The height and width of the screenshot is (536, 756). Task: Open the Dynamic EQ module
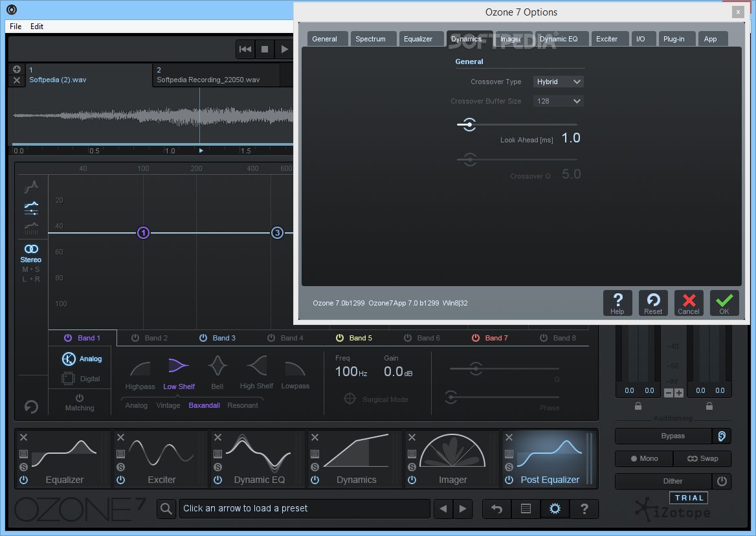click(259, 459)
